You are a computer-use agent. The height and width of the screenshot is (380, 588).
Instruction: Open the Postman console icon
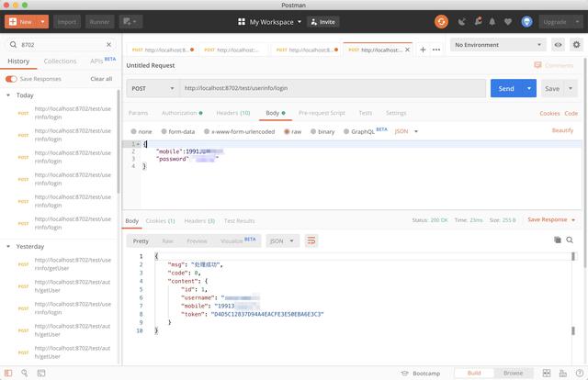[x=41, y=373]
